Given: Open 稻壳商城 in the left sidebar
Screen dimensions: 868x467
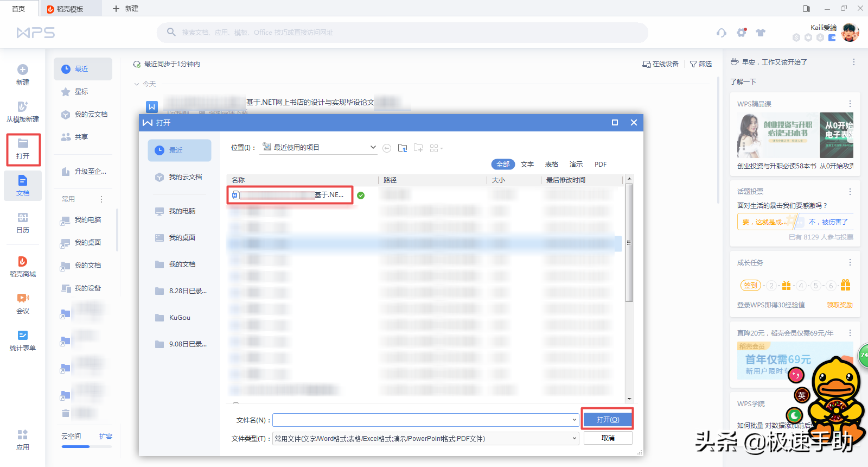Looking at the screenshot, I should [23, 267].
